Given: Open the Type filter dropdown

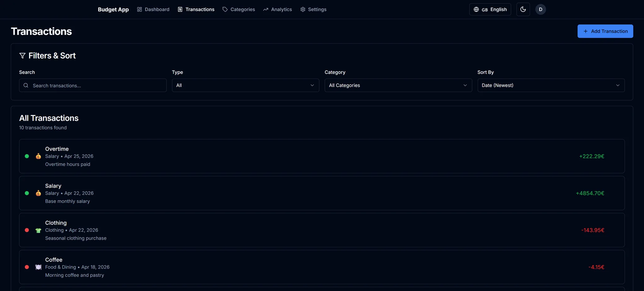Looking at the screenshot, I should tap(246, 85).
